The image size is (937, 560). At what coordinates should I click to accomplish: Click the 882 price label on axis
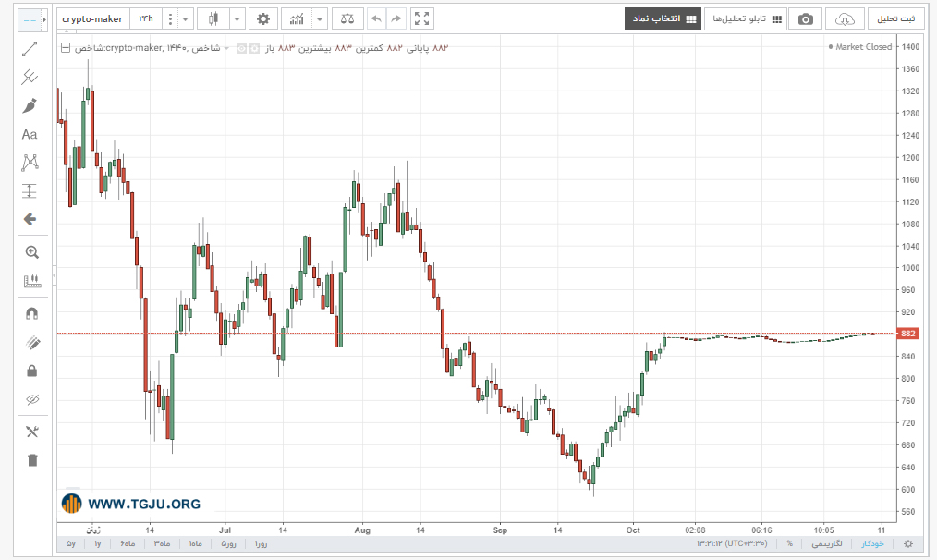coord(907,334)
